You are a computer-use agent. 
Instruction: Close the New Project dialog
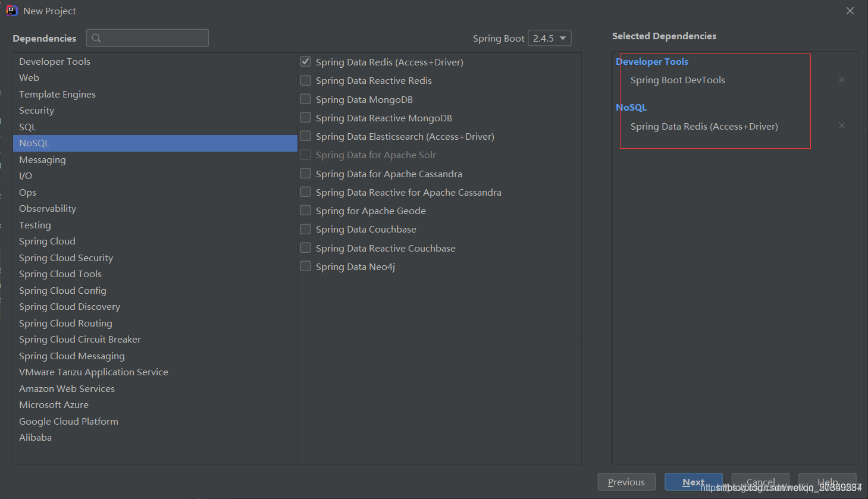[850, 11]
